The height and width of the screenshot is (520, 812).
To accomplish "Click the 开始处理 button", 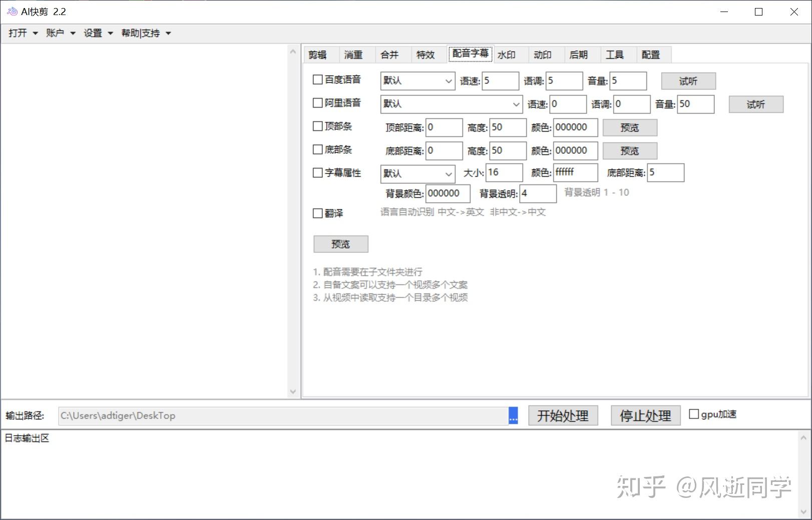I will click(563, 416).
